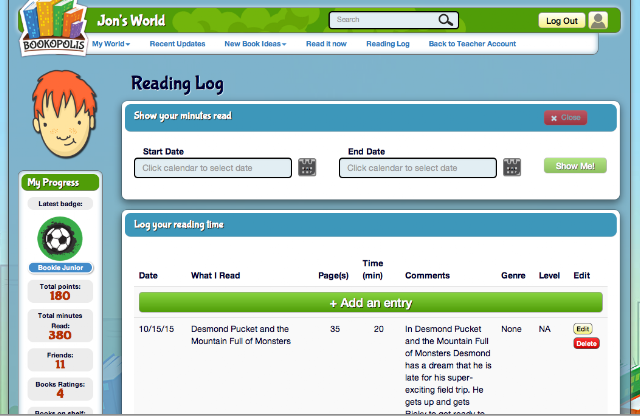Click the Jon's World title
640x416 pixels.
[x=131, y=20]
